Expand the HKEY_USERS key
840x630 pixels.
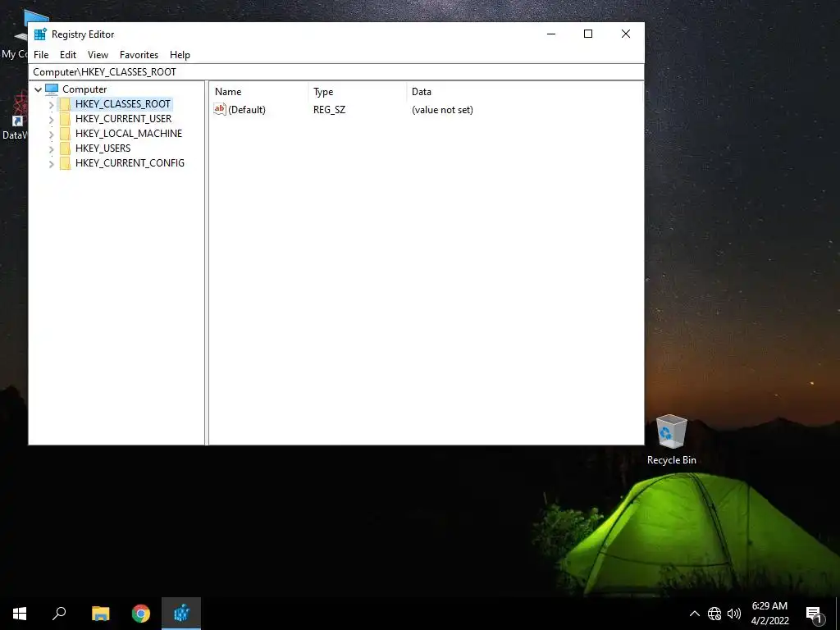[52, 149]
